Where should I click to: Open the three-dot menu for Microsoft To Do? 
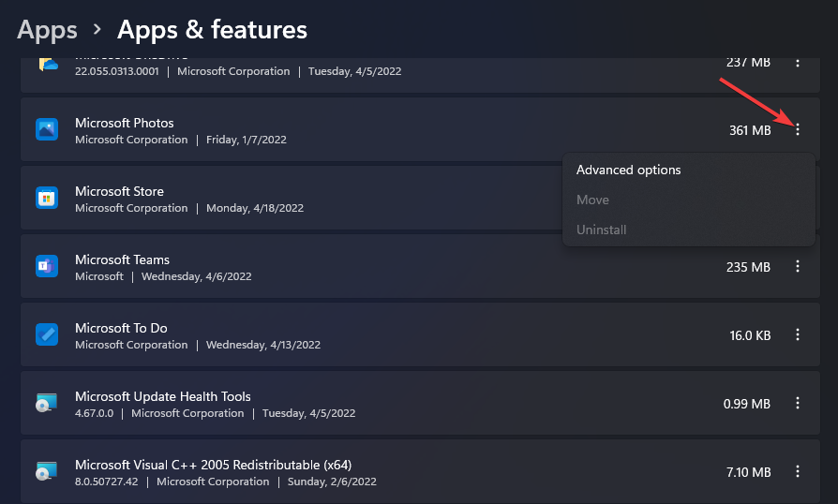click(798, 334)
